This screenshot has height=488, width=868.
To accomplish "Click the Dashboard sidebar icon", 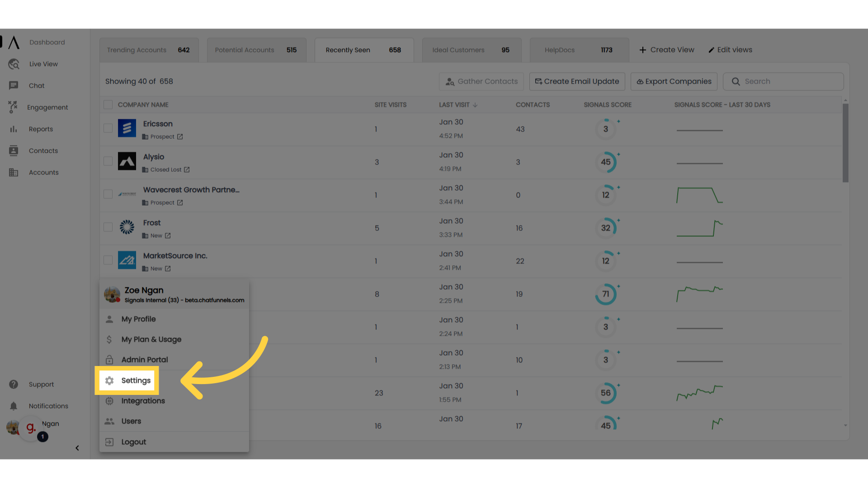I will [13, 42].
